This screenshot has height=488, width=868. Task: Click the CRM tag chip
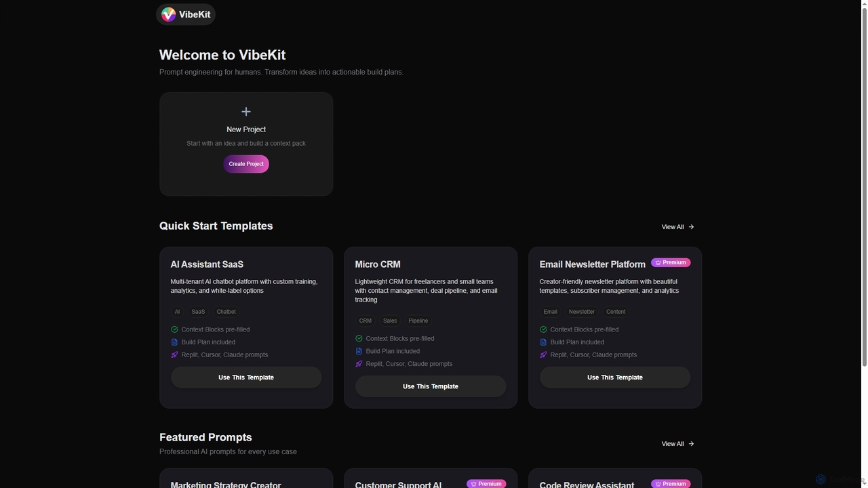(366, 321)
